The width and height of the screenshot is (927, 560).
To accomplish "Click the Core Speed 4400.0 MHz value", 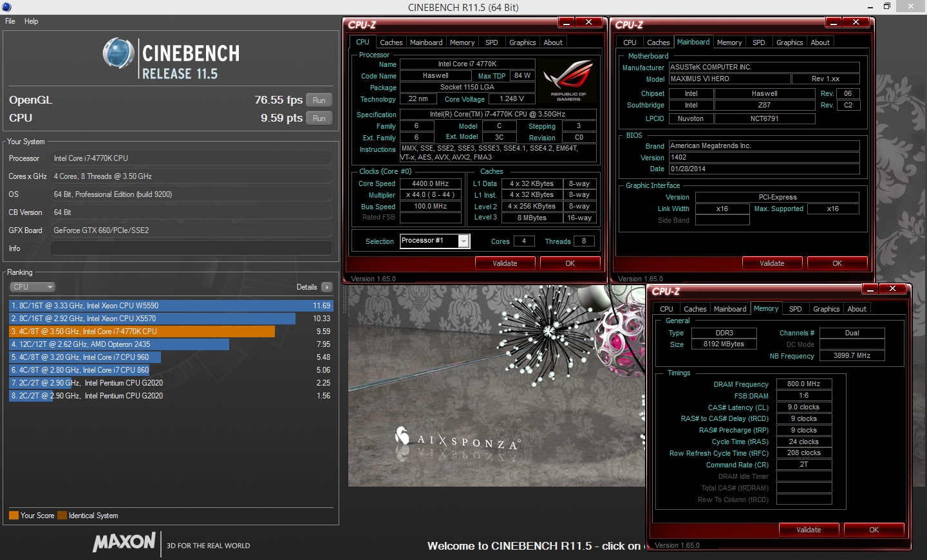I will click(x=431, y=184).
